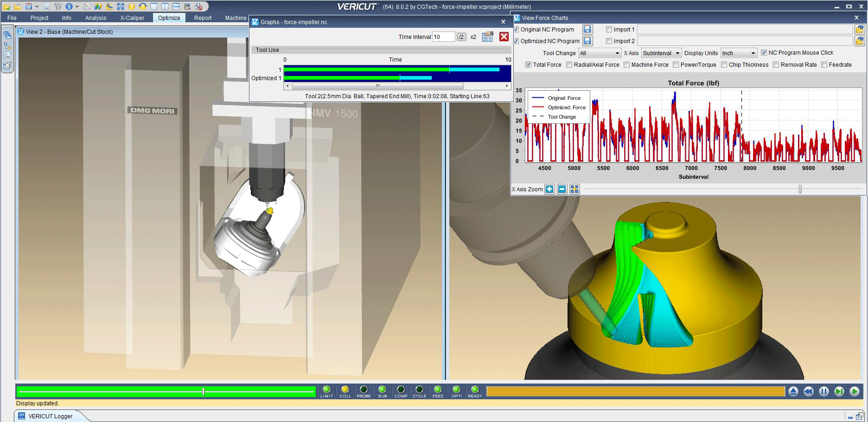
Task: Enable the Radial/Axial Force checkbox
Action: pyautogui.click(x=569, y=65)
